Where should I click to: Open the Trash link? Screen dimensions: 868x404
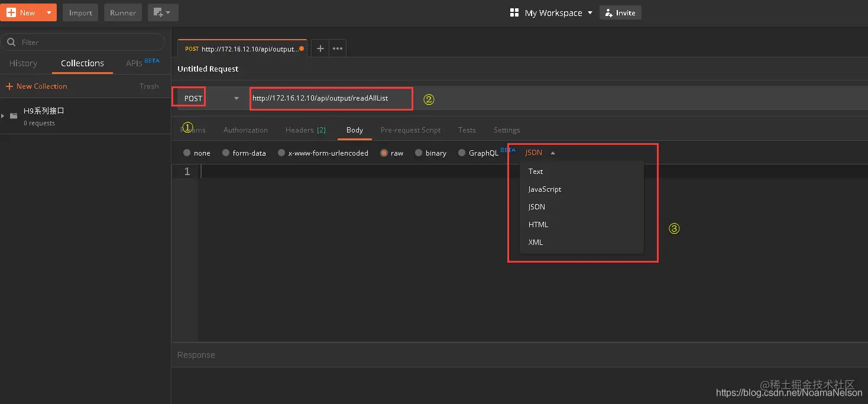149,86
